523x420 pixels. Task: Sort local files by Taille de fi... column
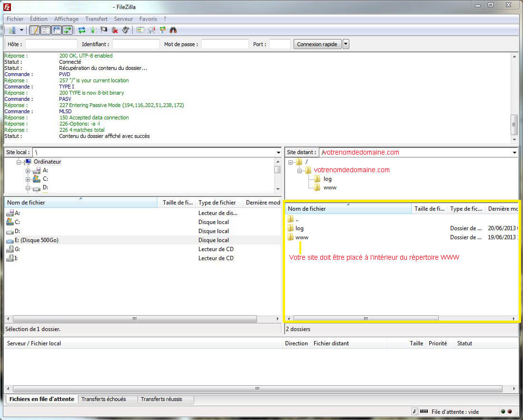[178, 203]
